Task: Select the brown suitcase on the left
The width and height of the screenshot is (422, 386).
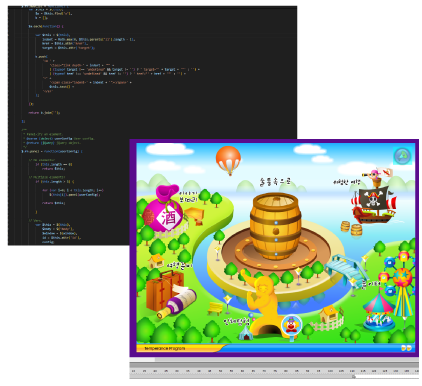Action: coord(164,290)
